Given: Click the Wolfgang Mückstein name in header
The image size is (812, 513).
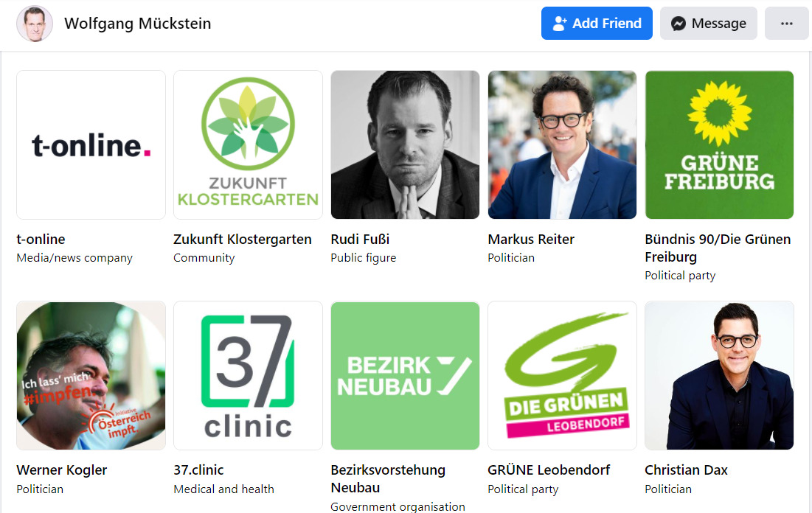Looking at the screenshot, I should click(138, 24).
